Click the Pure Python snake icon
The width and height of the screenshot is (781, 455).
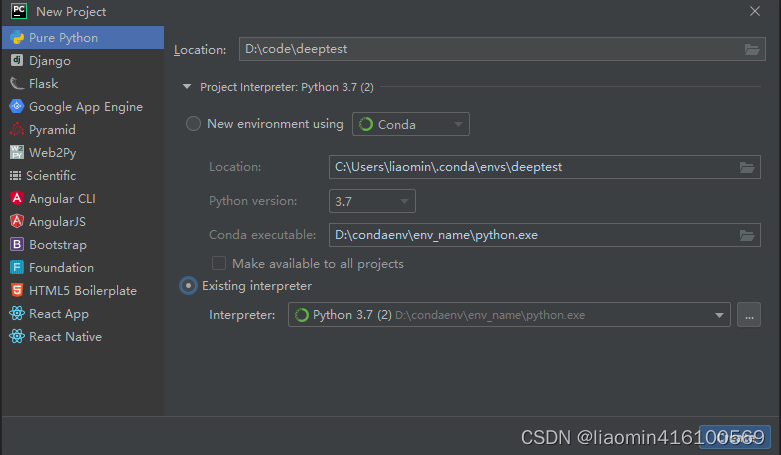17,37
